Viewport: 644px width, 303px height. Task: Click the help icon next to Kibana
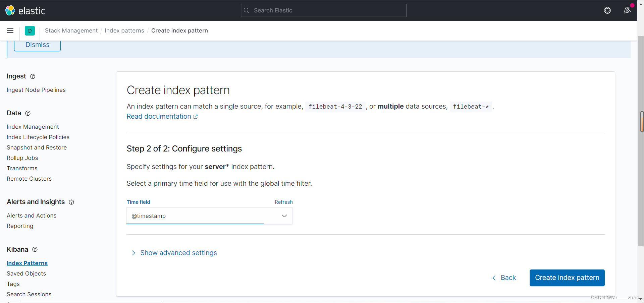pos(35,249)
